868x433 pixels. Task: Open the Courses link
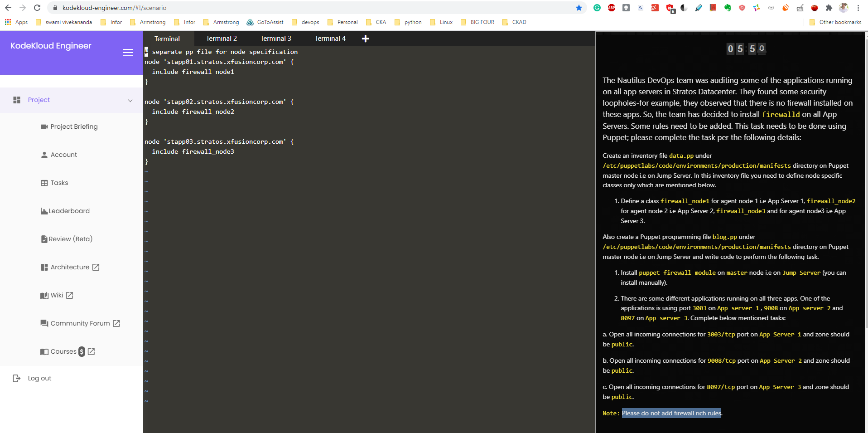[63, 351]
